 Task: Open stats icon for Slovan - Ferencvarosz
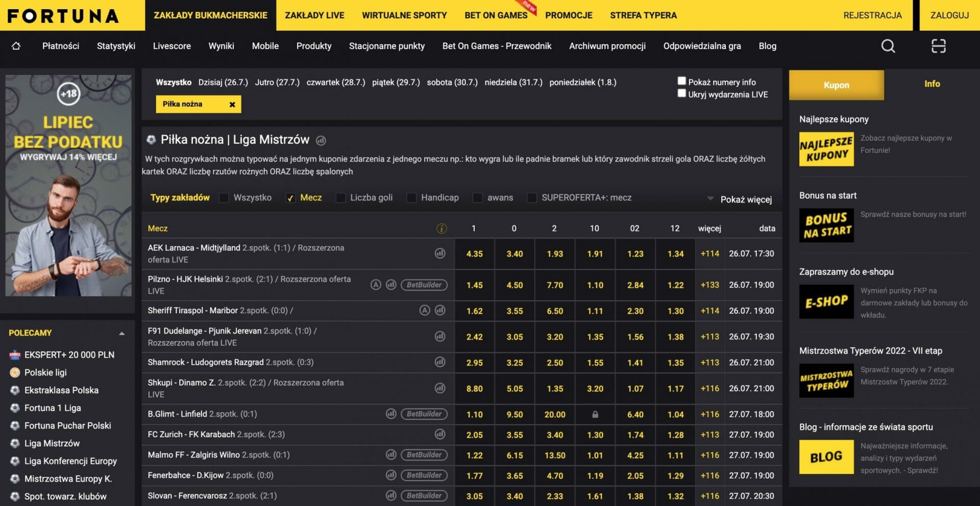pyautogui.click(x=391, y=495)
